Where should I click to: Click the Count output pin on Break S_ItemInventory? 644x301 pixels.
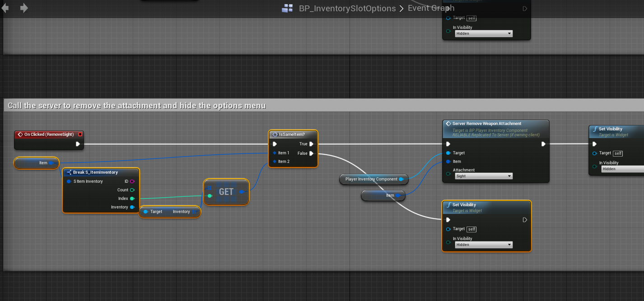pos(132,190)
